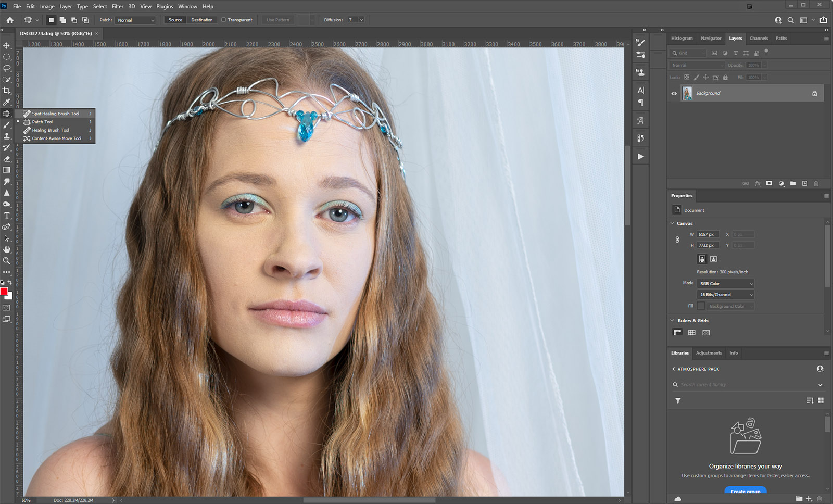The image size is (833, 504).
Task: Select the Horizontal Type tool
Action: [x=6, y=216]
